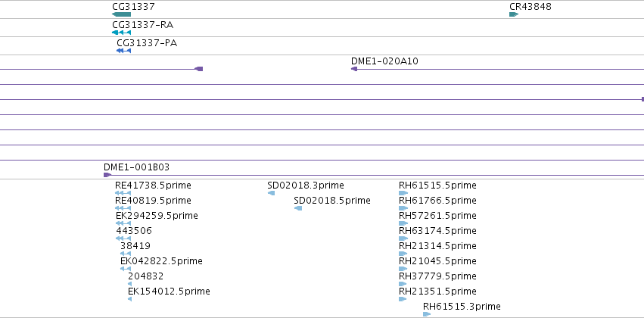
Task: Select the CG31337 gene arrow glyph
Action: pos(121,14)
